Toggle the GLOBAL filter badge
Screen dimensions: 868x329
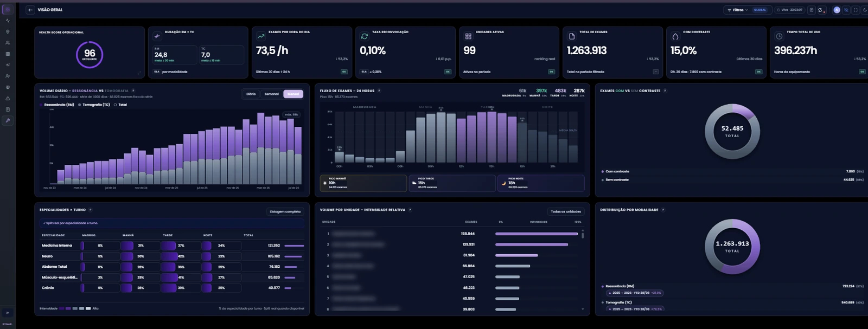(760, 10)
